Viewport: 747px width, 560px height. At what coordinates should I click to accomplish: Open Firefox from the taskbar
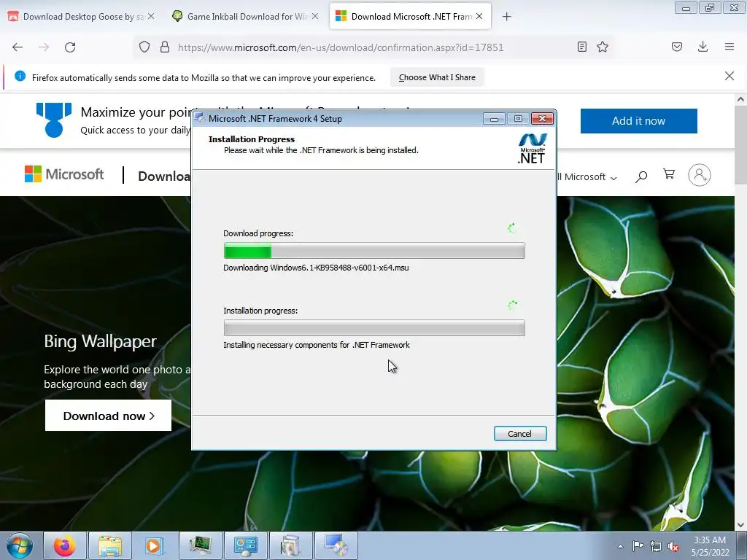click(x=65, y=545)
